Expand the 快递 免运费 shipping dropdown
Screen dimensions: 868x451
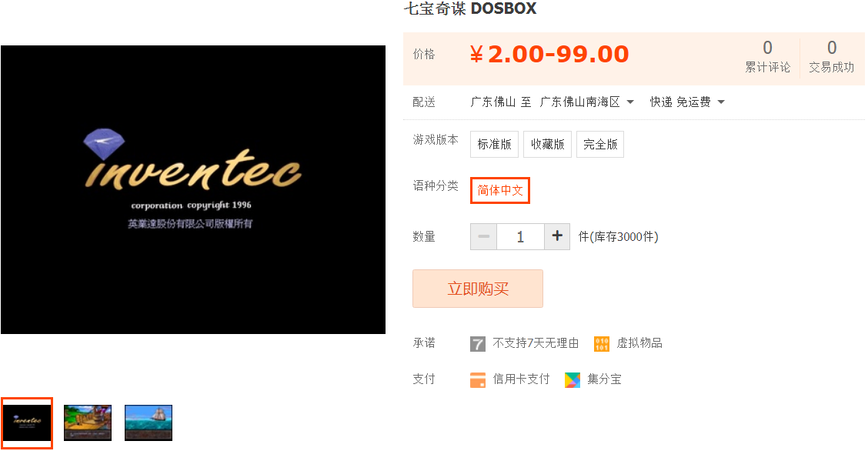[x=687, y=102]
